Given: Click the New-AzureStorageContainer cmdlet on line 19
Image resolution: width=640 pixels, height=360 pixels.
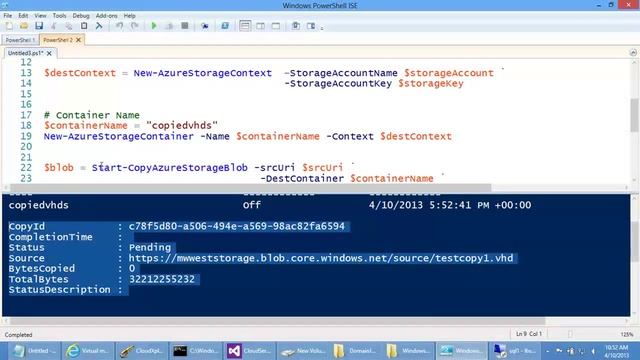Looking at the screenshot, I should tap(118, 136).
